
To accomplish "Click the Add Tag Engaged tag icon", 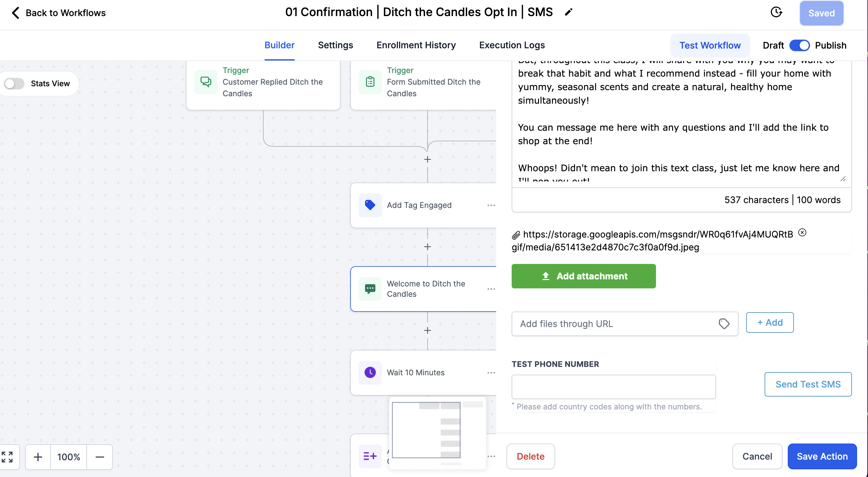I will pos(370,205).
